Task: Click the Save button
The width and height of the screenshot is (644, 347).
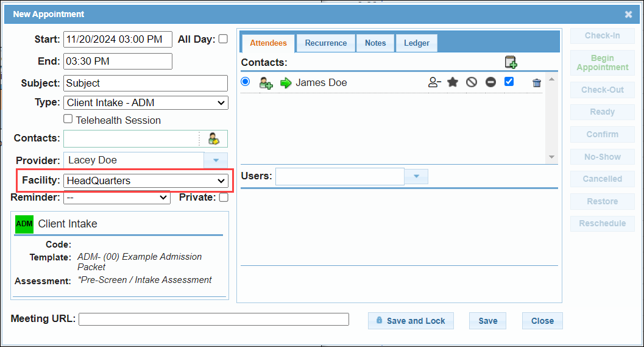Action: [488, 321]
